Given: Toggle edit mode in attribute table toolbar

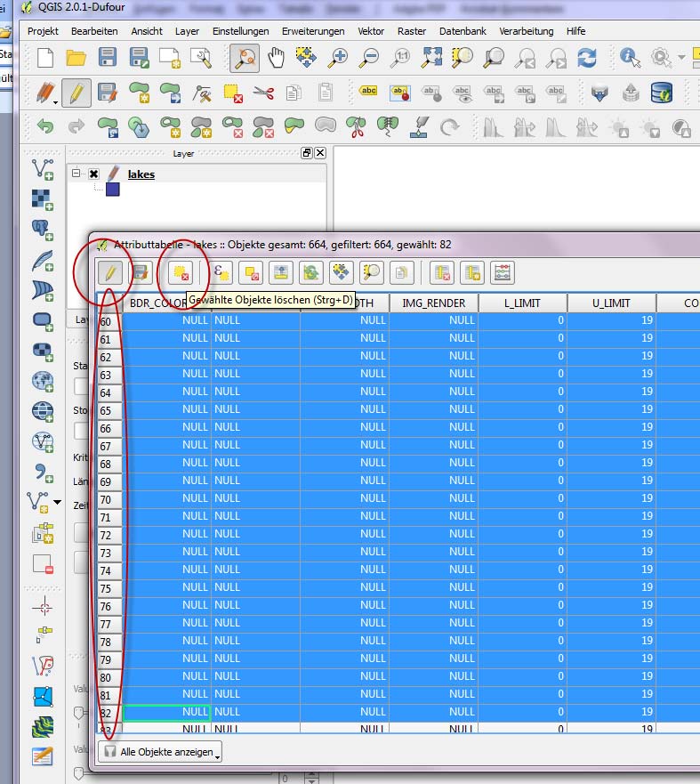Looking at the screenshot, I should (111, 272).
